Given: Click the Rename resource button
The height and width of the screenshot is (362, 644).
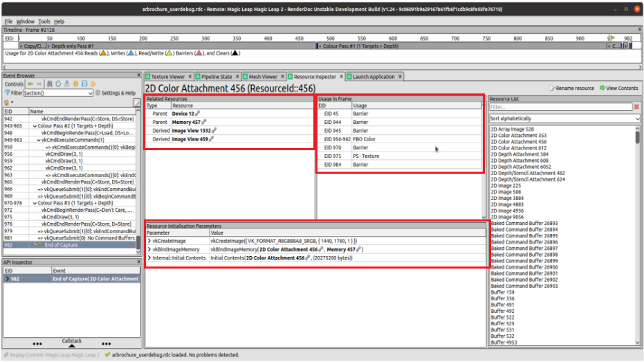Looking at the screenshot, I should coord(571,89).
